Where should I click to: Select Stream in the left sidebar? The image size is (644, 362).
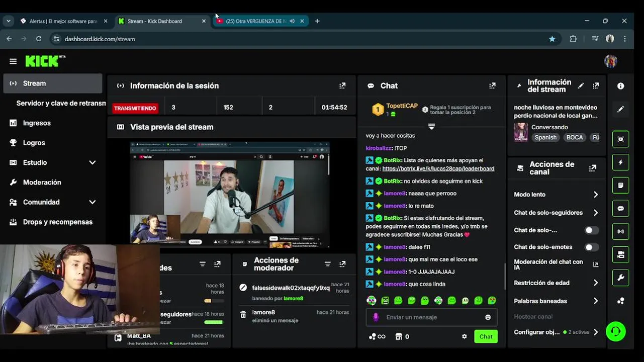tap(53, 83)
